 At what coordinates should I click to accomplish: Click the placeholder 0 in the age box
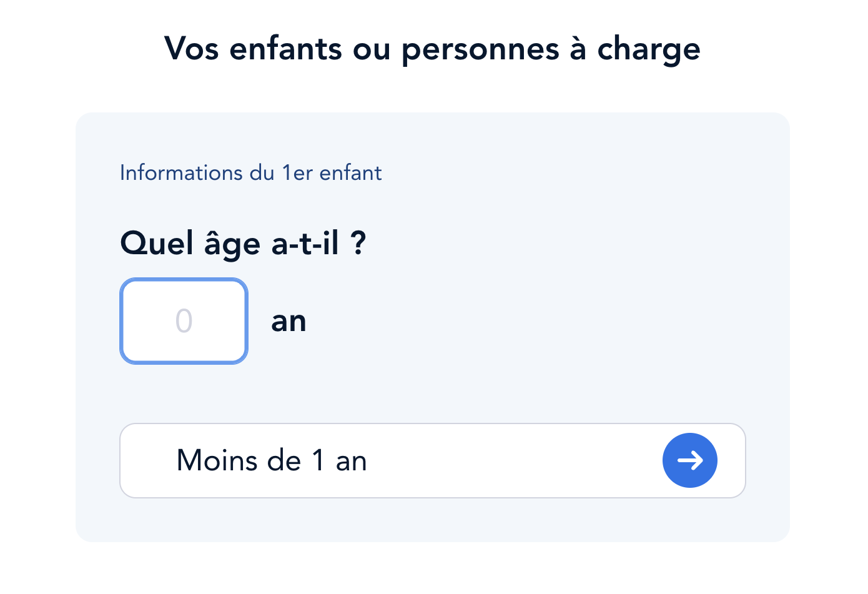pyautogui.click(x=184, y=321)
